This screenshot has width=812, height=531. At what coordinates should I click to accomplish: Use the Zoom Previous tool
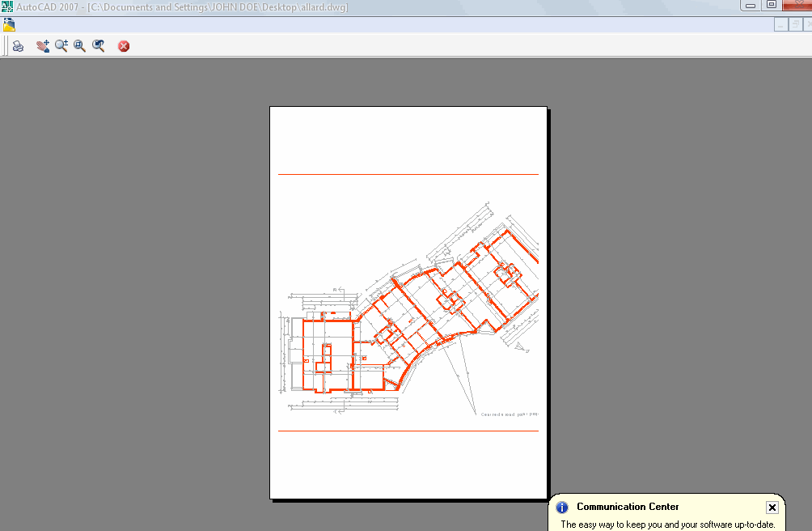(x=98, y=46)
